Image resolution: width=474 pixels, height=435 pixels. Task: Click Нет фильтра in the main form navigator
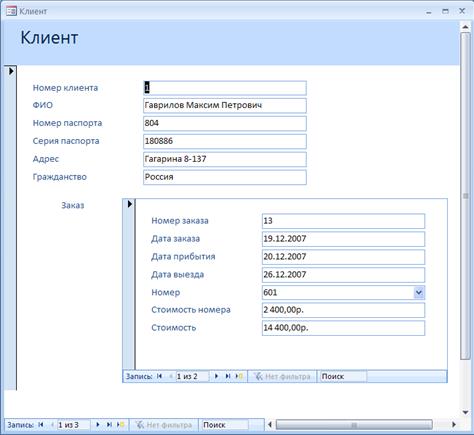point(164,425)
